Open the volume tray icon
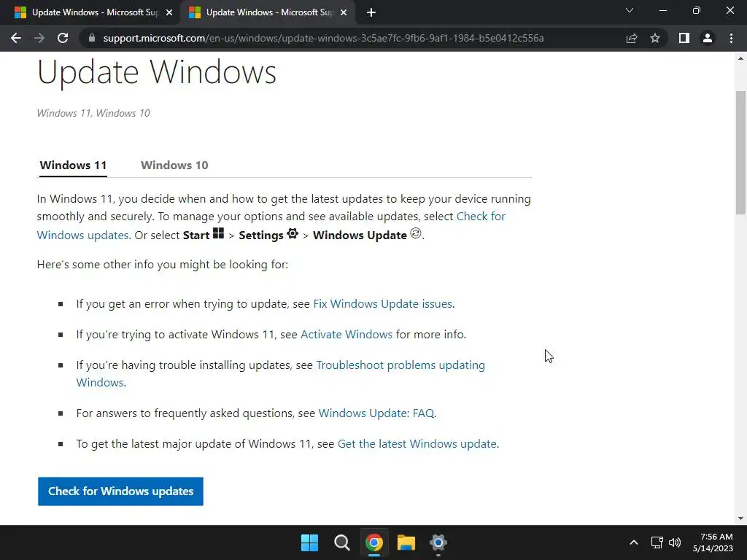Viewport: 747px width, 560px height. coord(675,542)
